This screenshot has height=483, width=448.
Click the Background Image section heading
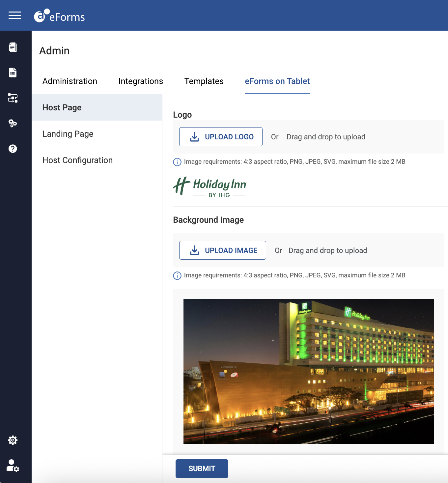pyautogui.click(x=209, y=220)
